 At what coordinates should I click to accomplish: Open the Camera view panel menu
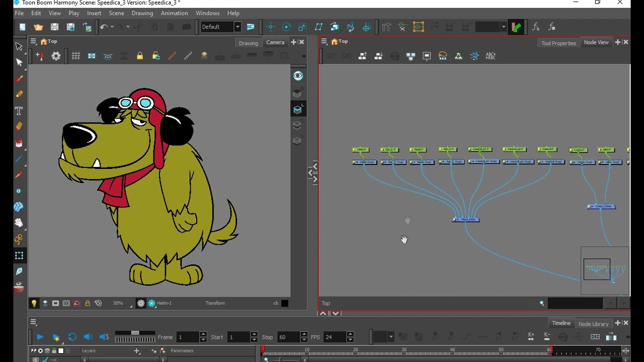(x=33, y=41)
